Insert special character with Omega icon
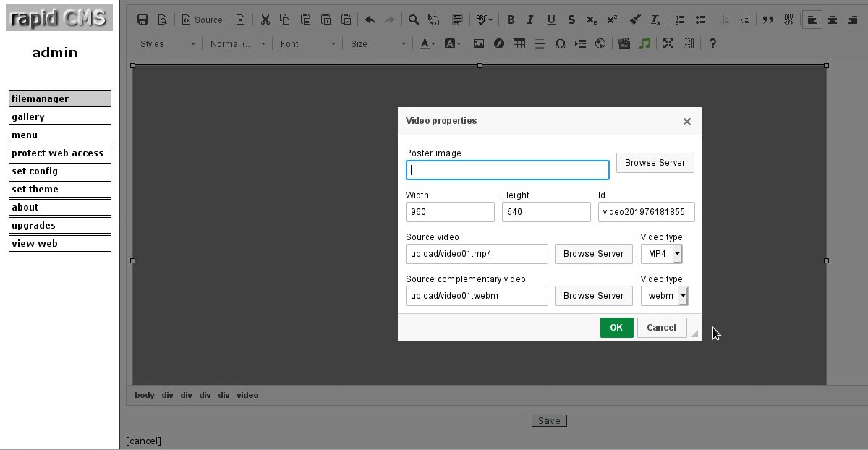 click(560, 44)
